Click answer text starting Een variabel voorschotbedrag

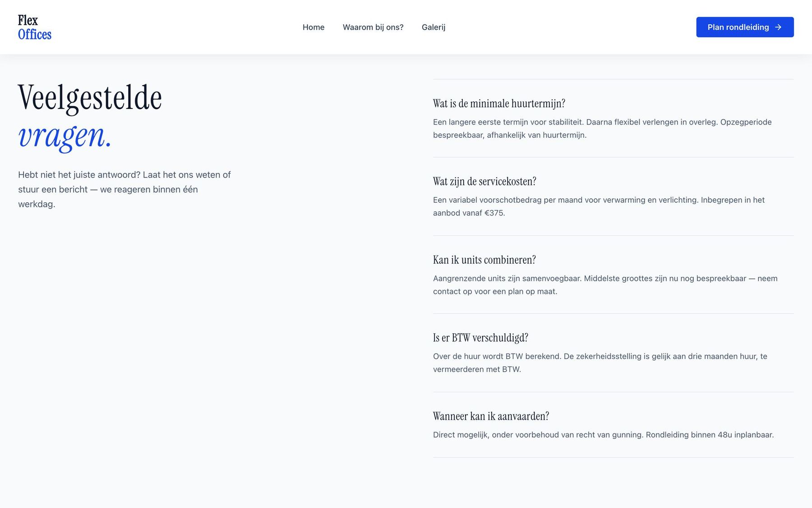coord(599,206)
